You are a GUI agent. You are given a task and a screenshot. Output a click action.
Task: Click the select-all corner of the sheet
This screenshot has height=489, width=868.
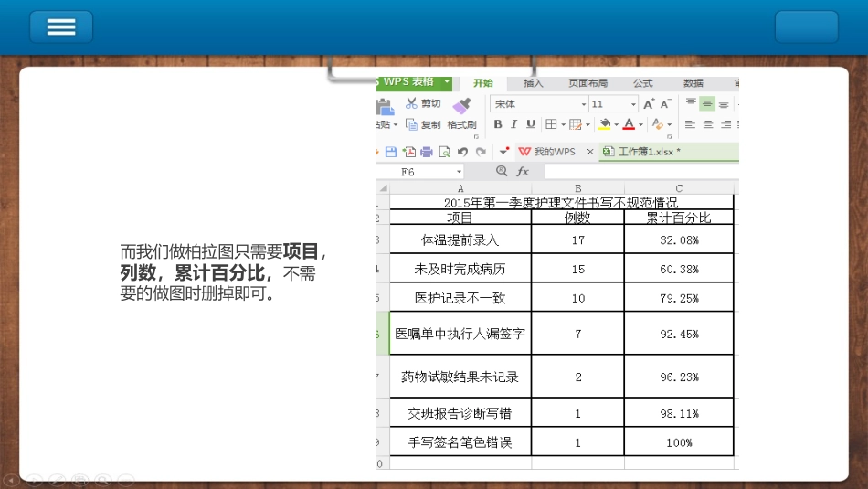(x=383, y=187)
